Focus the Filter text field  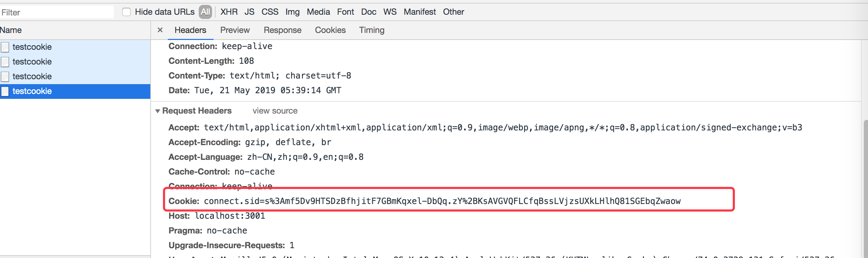point(56,12)
